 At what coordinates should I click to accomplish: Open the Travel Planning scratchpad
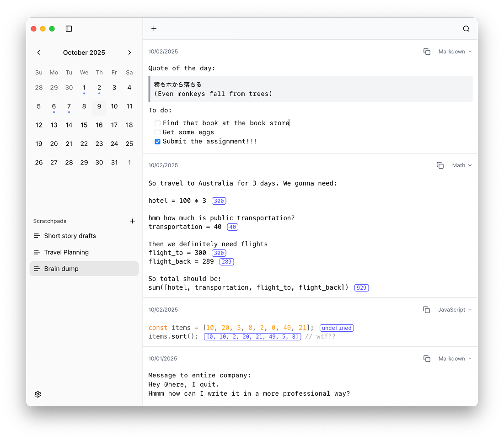pos(66,252)
